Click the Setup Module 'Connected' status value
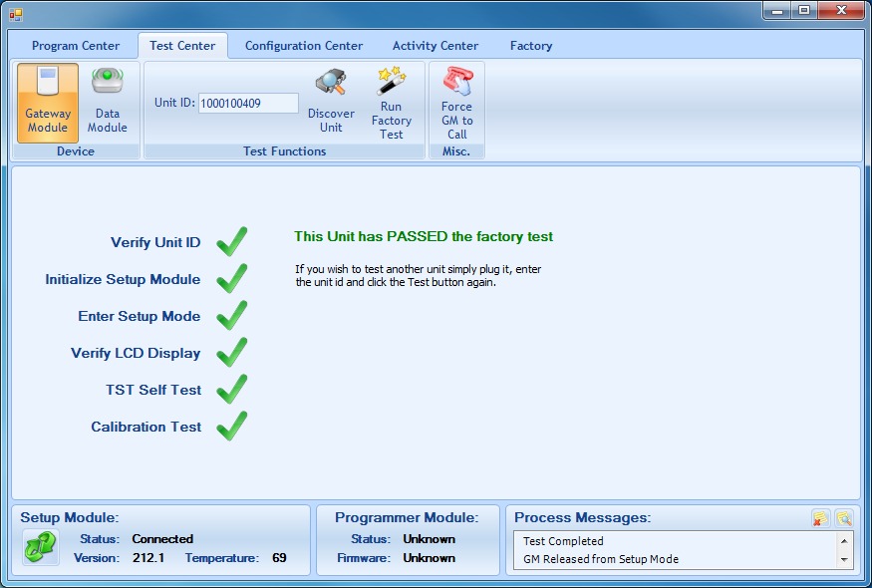 click(162, 539)
